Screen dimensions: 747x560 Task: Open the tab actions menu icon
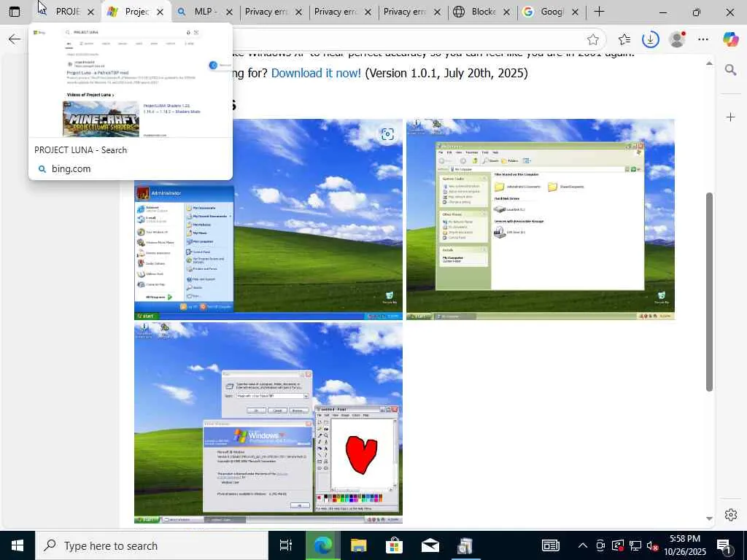click(x=15, y=12)
